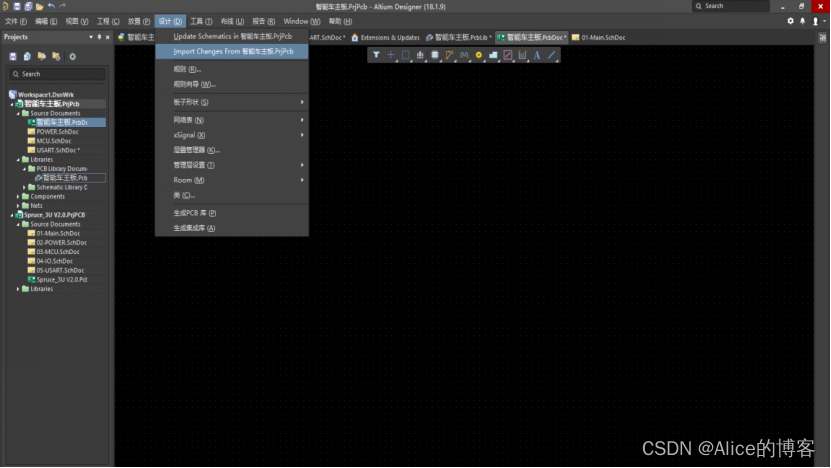The width and height of the screenshot is (831, 468).
Task: Click the Undo arrow icon
Action: (x=51, y=6)
